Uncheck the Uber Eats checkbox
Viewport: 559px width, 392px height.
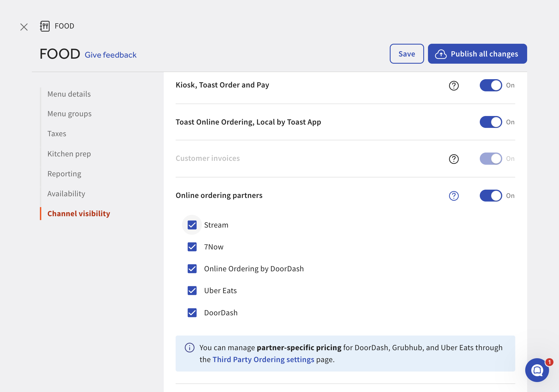(x=192, y=290)
